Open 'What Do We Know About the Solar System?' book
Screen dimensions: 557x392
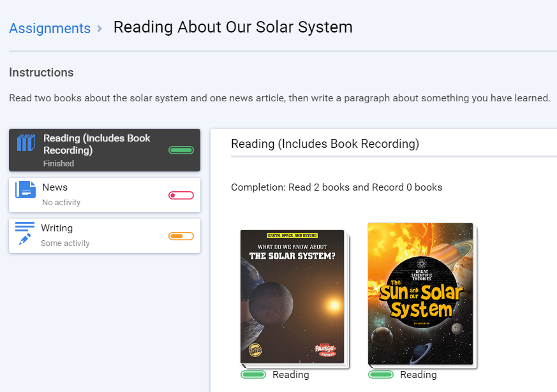[x=295, y=299]
